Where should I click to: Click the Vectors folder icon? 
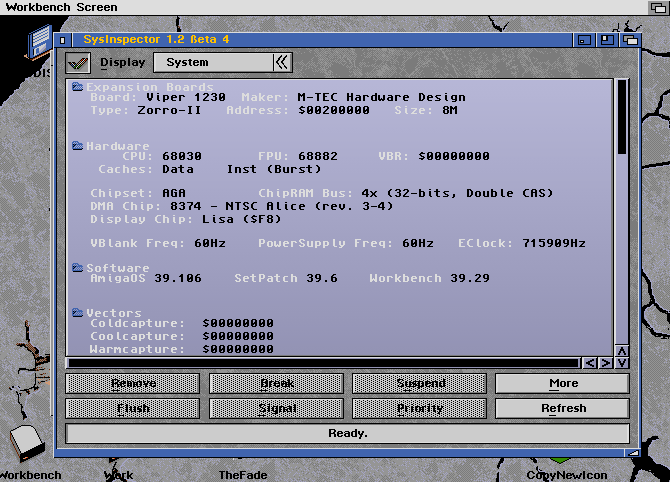point(77,313)
